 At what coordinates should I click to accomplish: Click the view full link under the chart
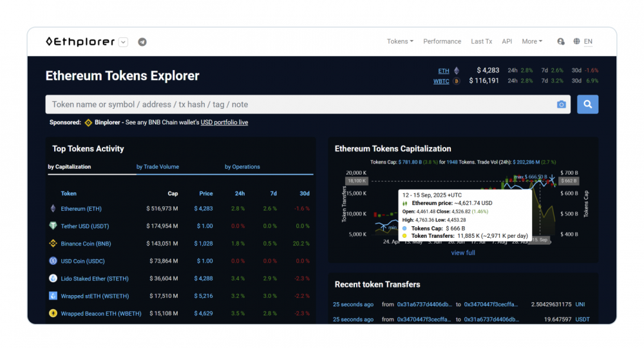click(x=463, y=253)
